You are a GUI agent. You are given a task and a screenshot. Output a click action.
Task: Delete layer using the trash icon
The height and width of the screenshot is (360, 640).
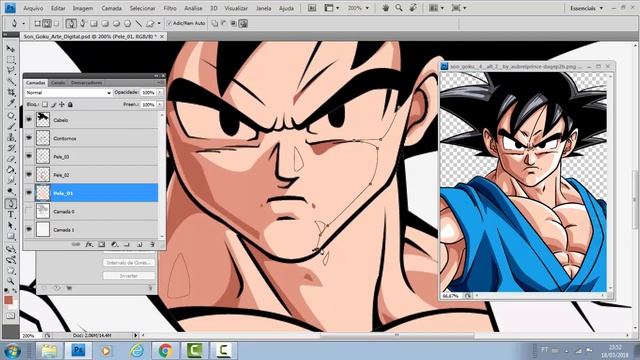click(x=152, y=244)
